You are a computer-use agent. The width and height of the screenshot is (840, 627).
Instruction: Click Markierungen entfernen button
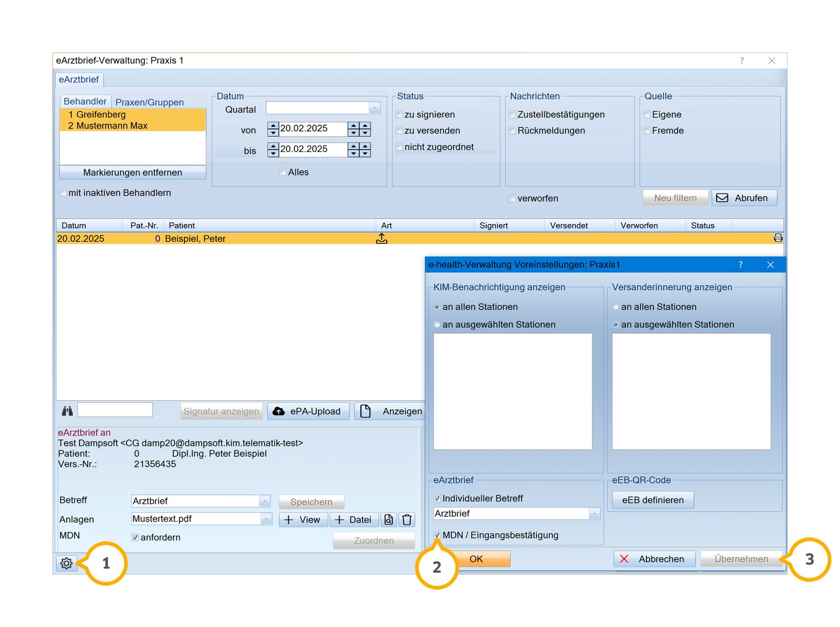pyautogui.click(x=132, y=172)
